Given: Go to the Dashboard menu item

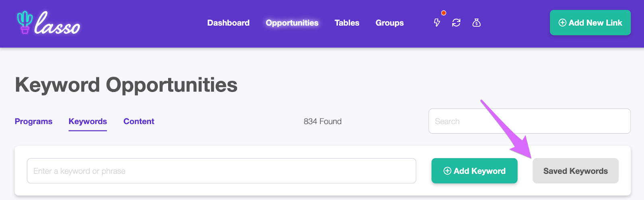Looking at the screenshot, I should [228, 23].
